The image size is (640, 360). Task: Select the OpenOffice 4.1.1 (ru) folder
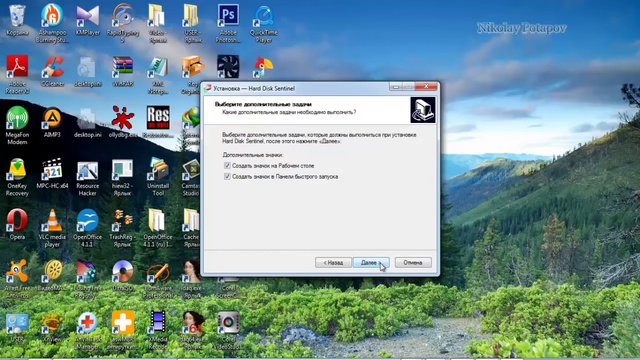tap(158, 228)
